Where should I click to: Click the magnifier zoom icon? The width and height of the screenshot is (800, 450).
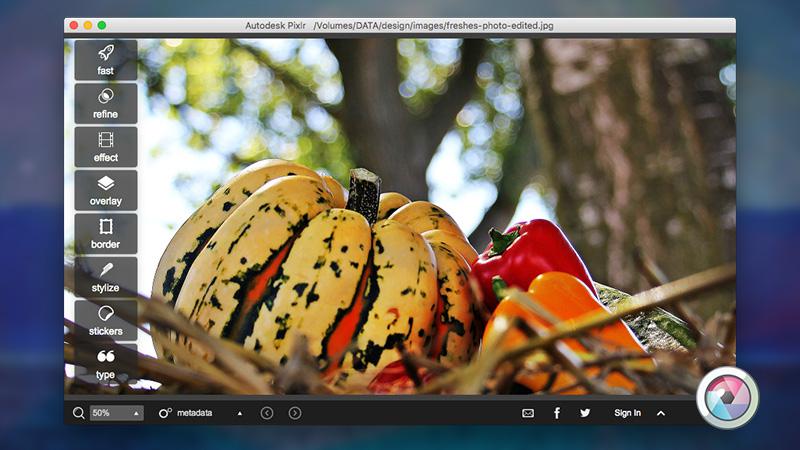[x=79, y=413]
